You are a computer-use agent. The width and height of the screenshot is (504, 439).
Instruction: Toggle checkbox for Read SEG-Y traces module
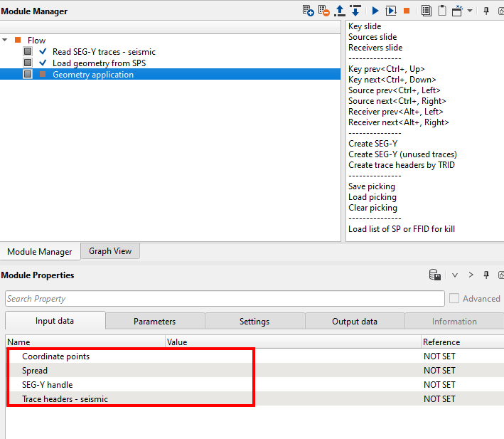pyautogui.click(x=28, y=52)
